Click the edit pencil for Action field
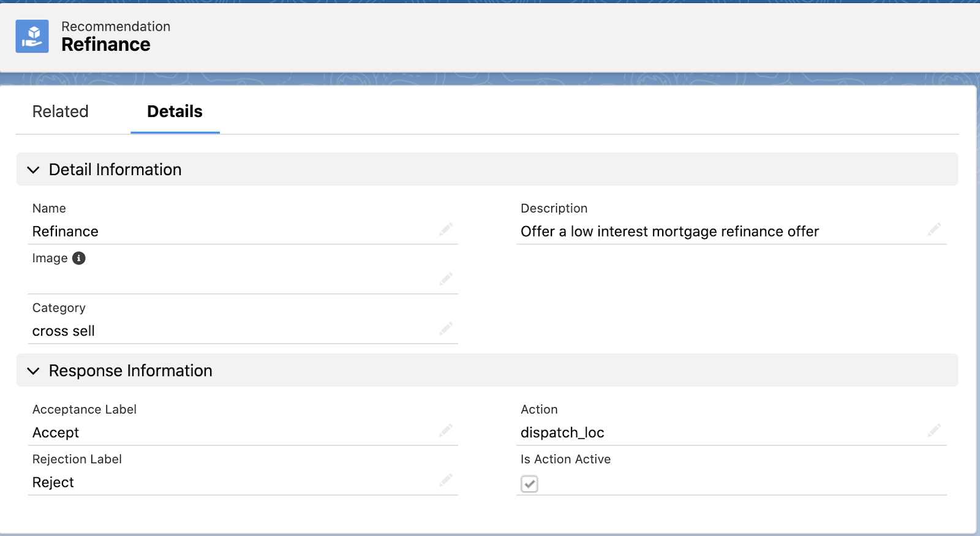 coord(934,430)
